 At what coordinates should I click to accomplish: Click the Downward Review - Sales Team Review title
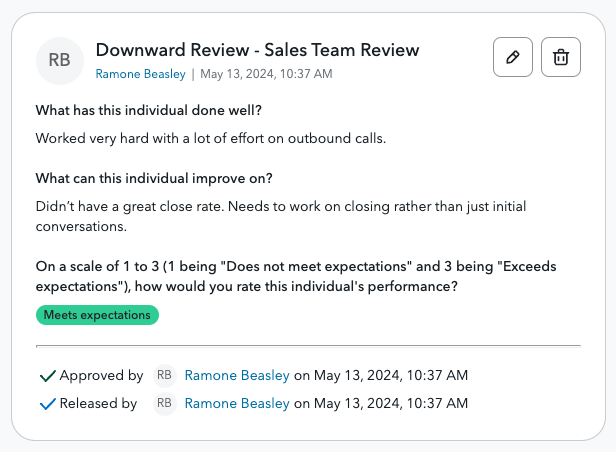pos(257,50)
